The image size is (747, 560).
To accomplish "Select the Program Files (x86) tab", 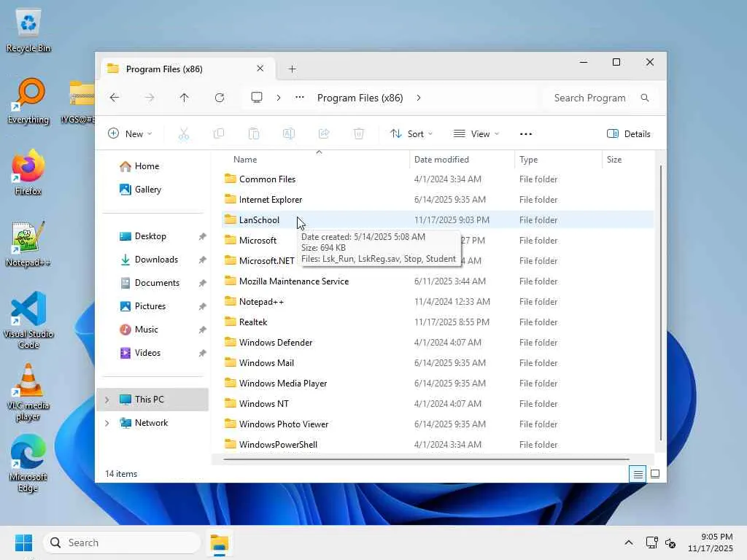I will tap(187, 69).
